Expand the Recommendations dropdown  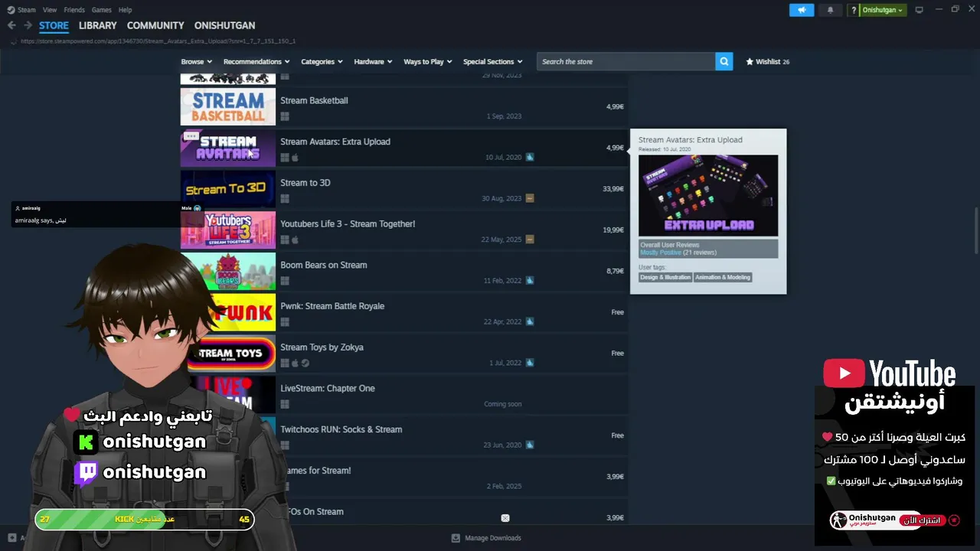pyautogui.click(x=256, y=61)
